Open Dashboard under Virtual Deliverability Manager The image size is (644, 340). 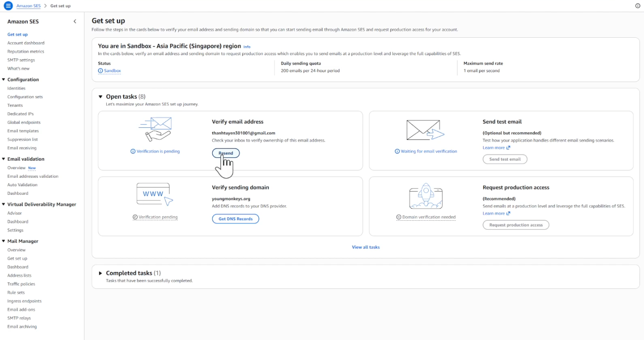[x=18, y=222]
